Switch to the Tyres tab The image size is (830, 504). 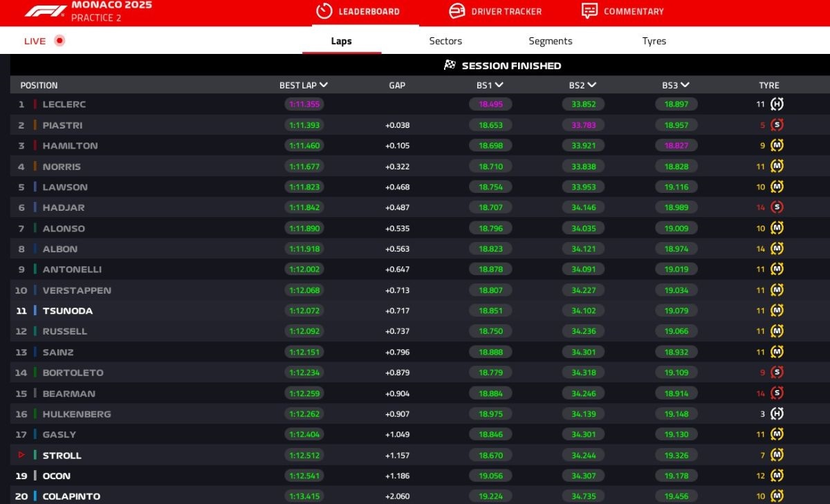[x=654, y=41]
